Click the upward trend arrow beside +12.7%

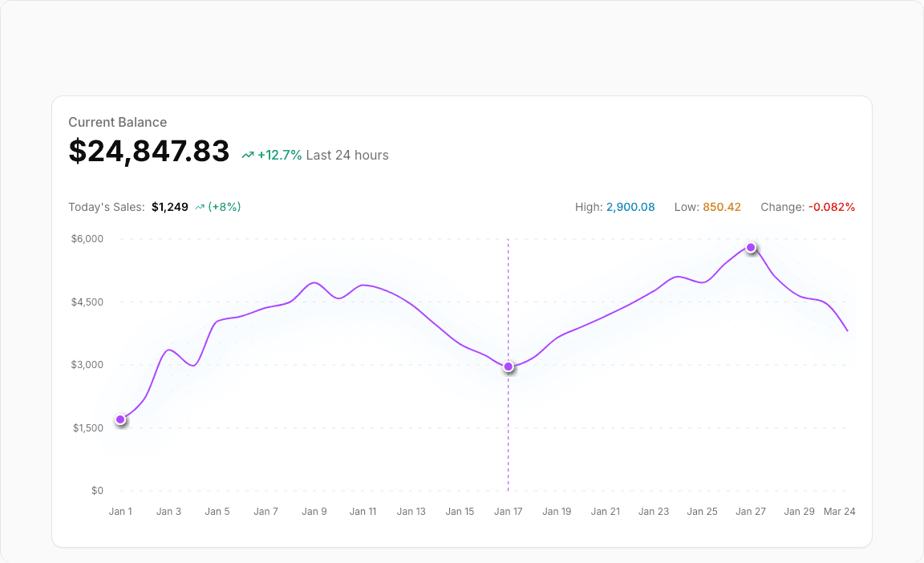[x=247, y=154]
